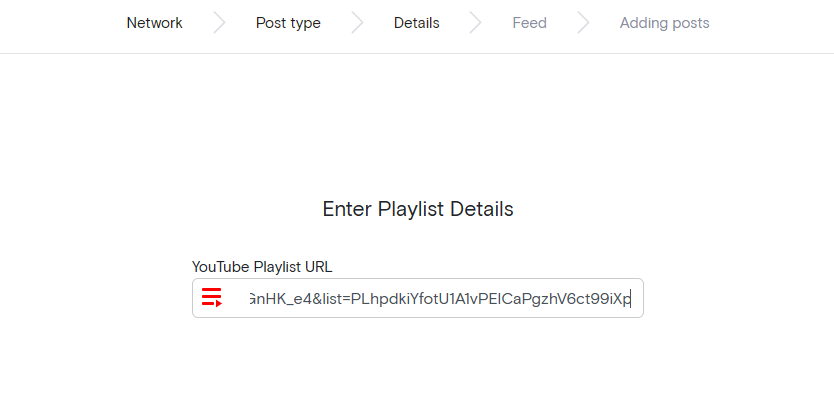Screen dimensions: 834x419
Task: Click the chevron after Post type
Action: 357,23
